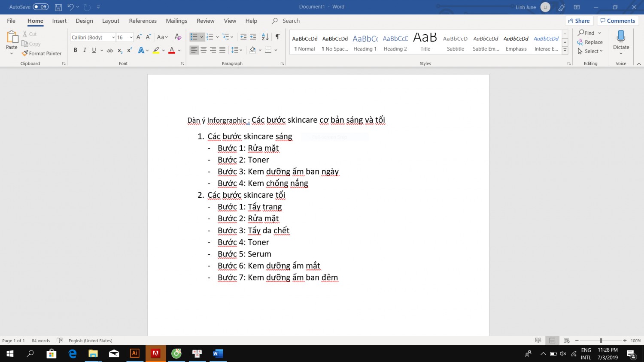Switch to the Layout tab

(110, 21)
